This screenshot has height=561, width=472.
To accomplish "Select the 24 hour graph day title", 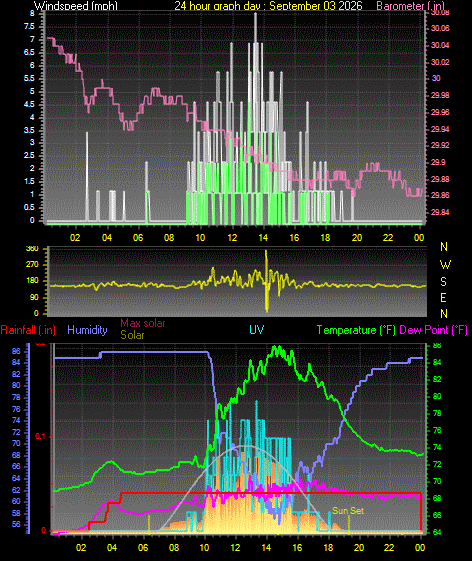I will click(x=268, y=5).
